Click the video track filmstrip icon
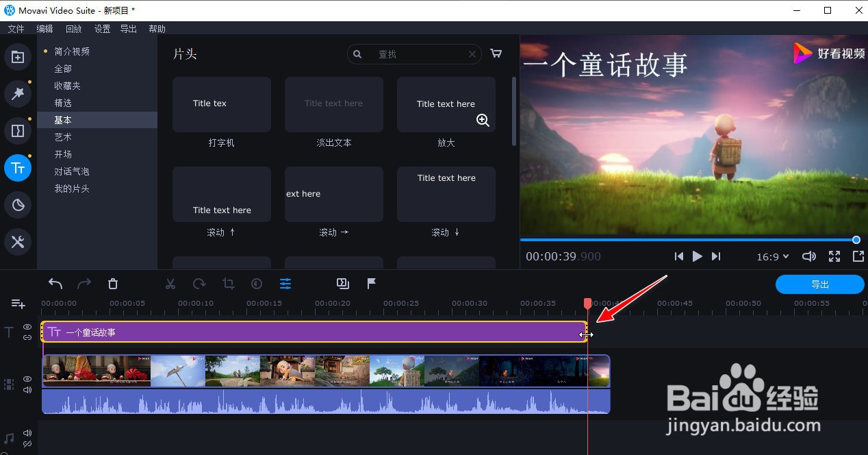Image resolution: width=868 pixels, height=455 pixels. 9,384
